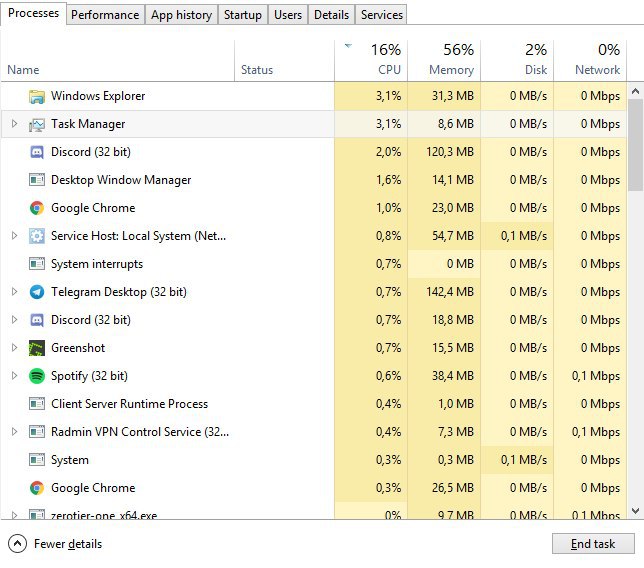The height and width of the screenshot is (568, 644).
Task: Open the Services tab
Action: [x=382, y=15]
